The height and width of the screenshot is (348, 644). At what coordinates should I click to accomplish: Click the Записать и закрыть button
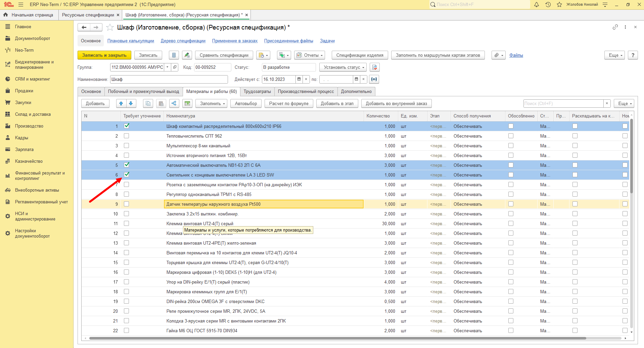pos(104,55)
